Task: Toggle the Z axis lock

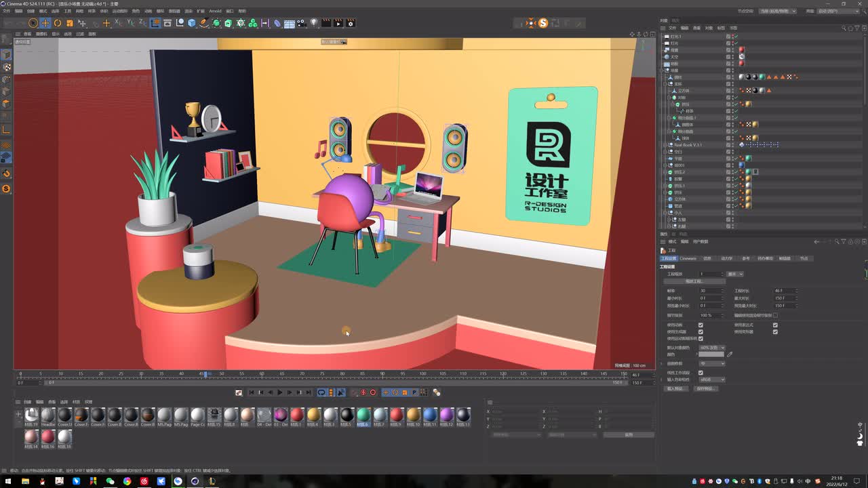Action: click(142, 23)
